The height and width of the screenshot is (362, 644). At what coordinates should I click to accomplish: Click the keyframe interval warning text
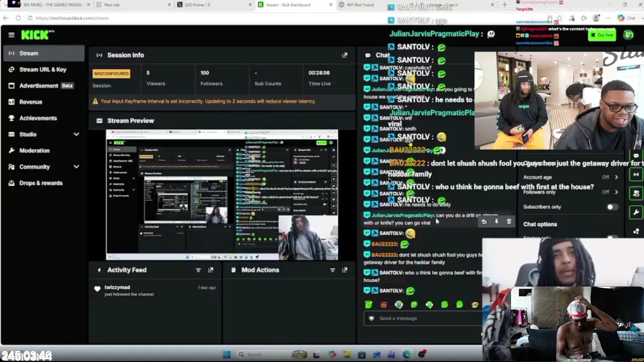(208, 101)
